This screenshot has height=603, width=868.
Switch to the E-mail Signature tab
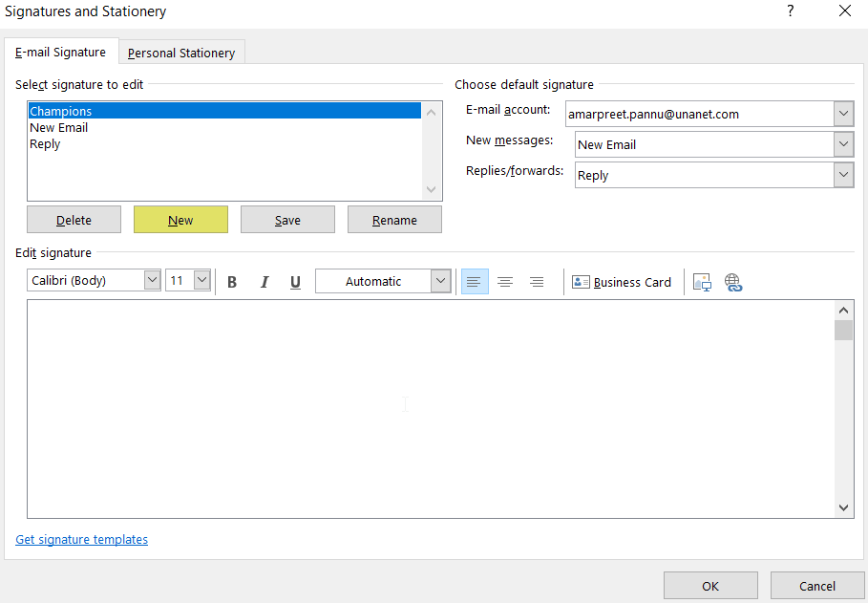coord(61,53)
